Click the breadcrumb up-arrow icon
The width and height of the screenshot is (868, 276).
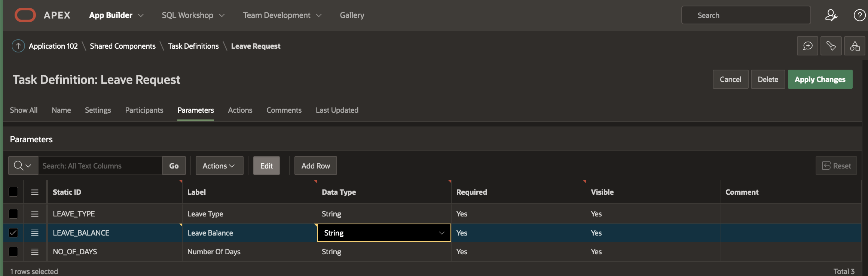[x=18, y=46]
